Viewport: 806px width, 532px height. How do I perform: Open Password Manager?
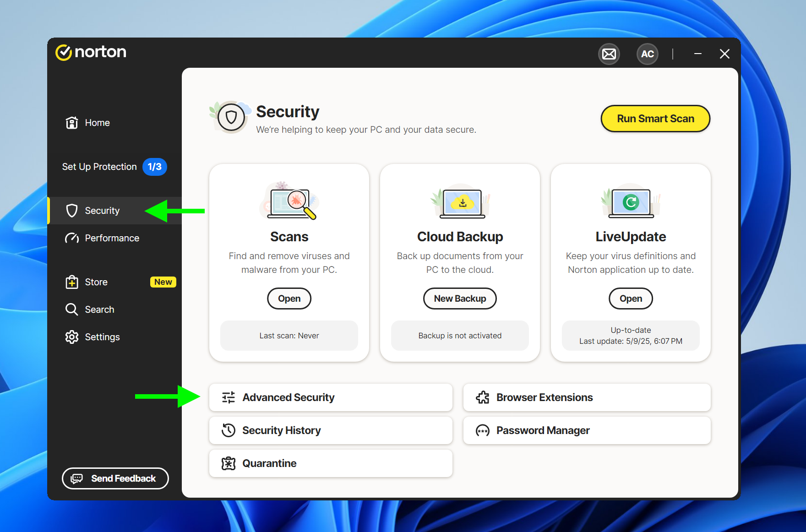pyautogui.click(x=587, y=430)
